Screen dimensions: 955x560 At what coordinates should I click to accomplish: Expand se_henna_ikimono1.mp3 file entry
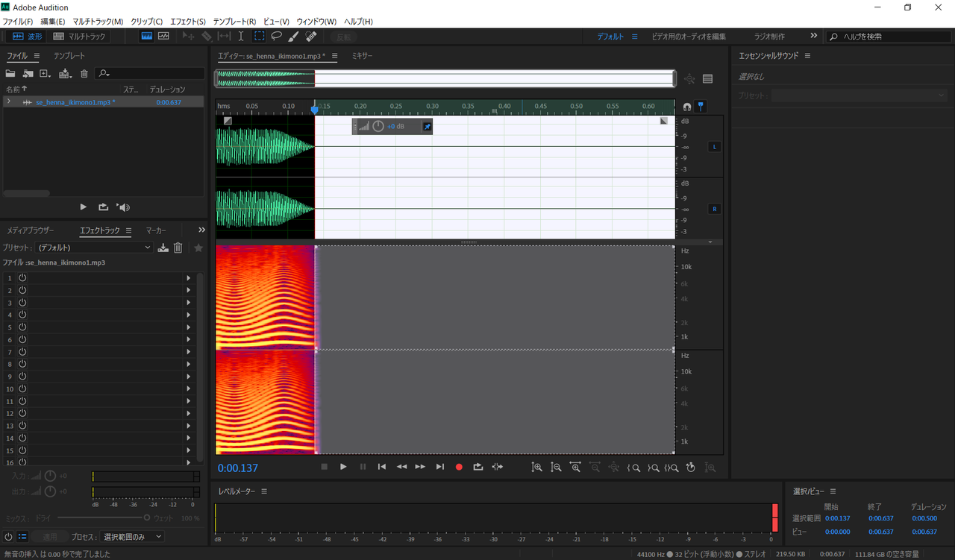click(x=8, y=101)
